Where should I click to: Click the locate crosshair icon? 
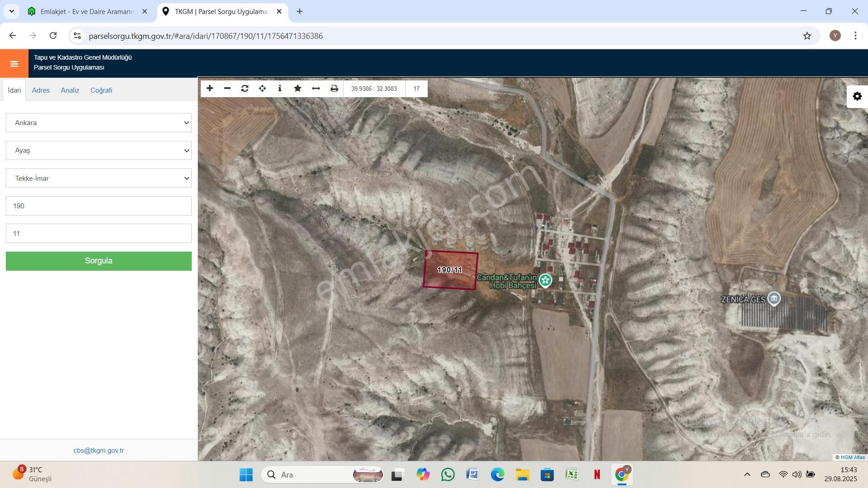(262, 89)
